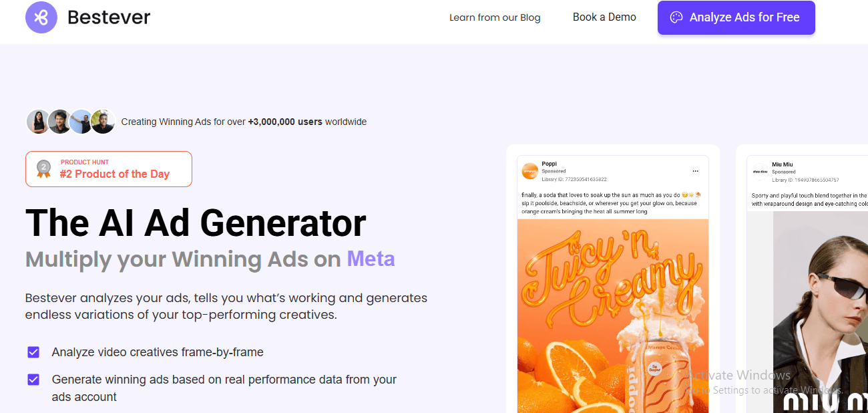Viewport: 868px width, 413px height.
Task: Click the Product Hunt silver medal icon
Action: pos(43,169)
